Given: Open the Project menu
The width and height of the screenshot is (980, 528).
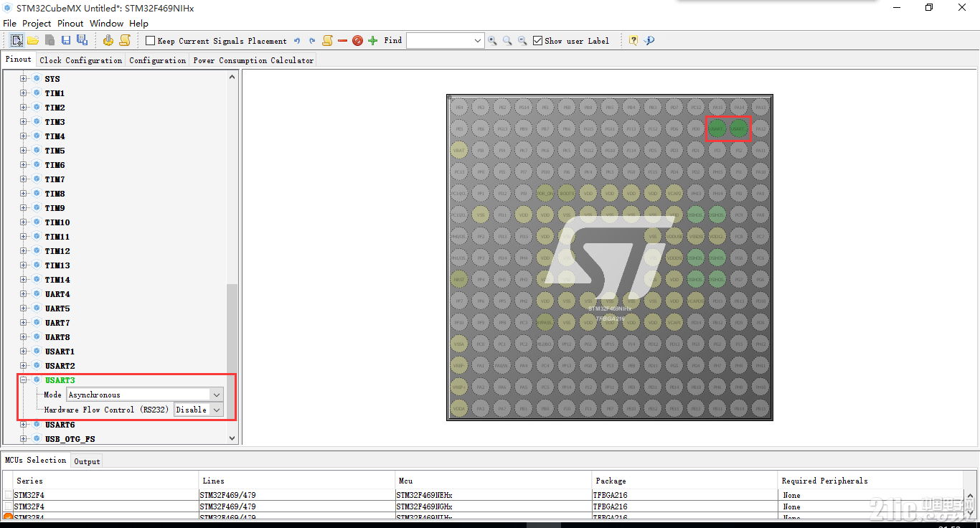Looking at the screenshot, I should coord(37,24).
